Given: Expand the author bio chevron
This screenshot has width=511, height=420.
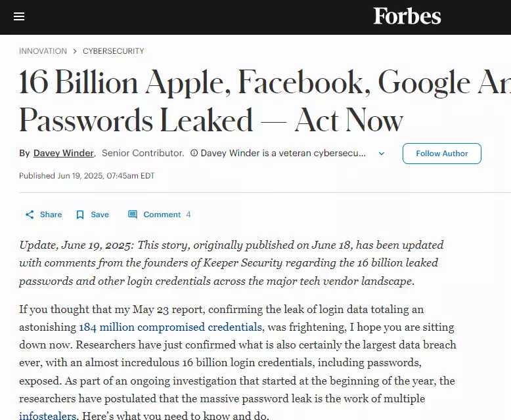Looking at the screenshot, I should [382, 154].
